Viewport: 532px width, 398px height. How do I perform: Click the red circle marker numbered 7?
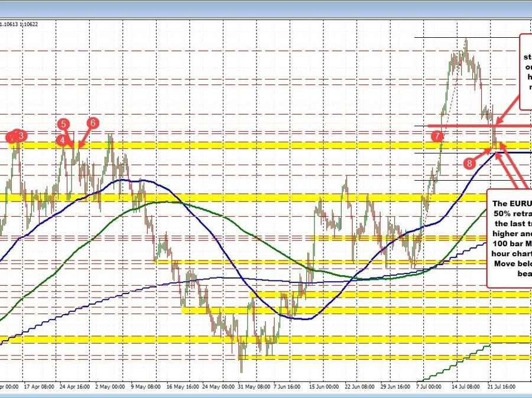point(436,136)
